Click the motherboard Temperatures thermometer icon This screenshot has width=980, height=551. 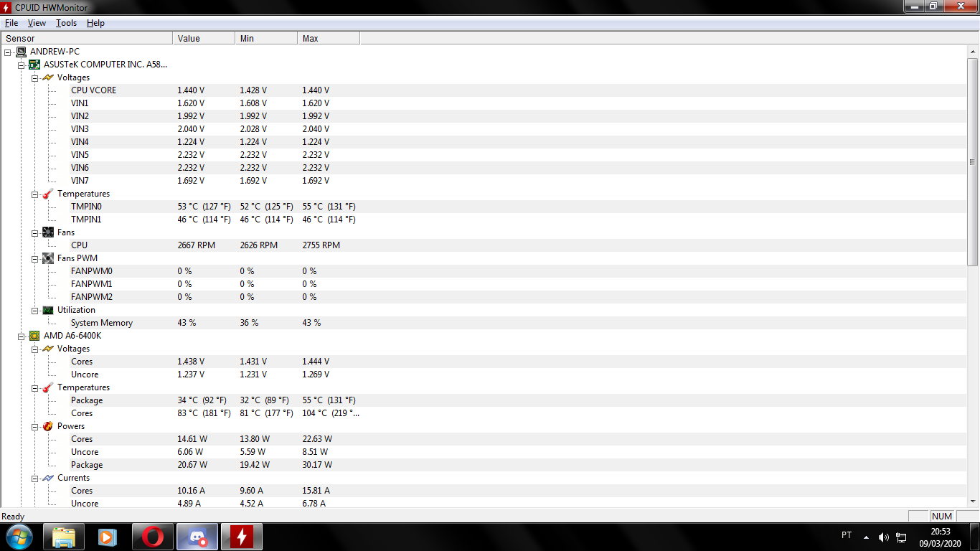[48, 194]
